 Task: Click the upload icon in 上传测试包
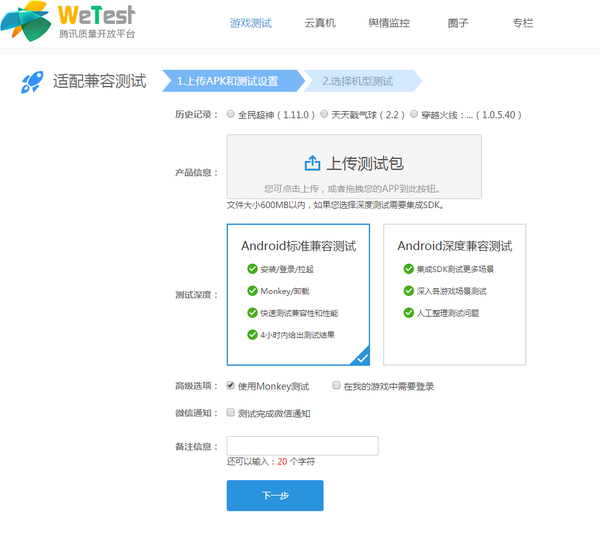coord(312,163)
